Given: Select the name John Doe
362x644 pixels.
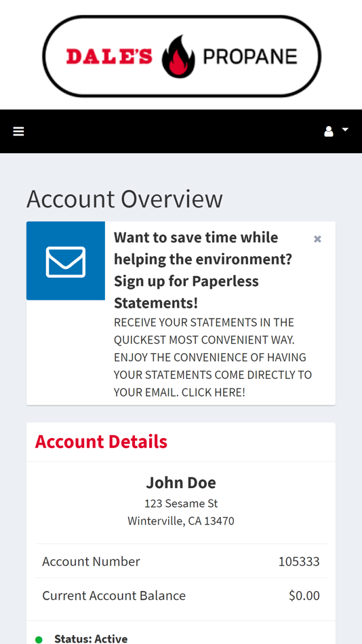Looking at the screenshot, I should pos(181,483).
